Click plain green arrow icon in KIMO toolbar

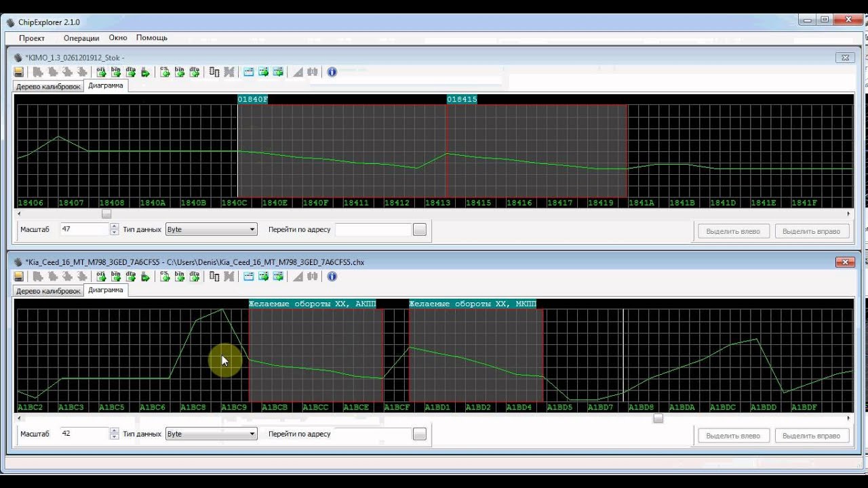(145, 72)
